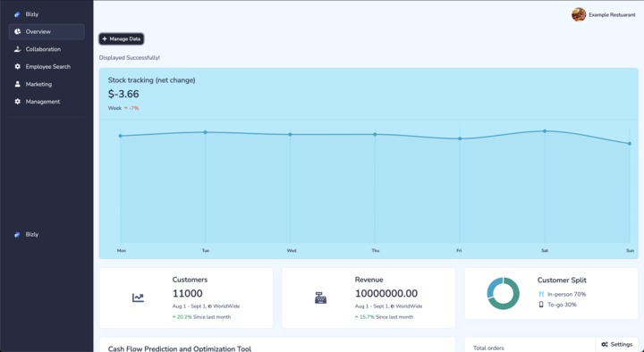Click the $-3.66 stock value
Viewport: 644px width, 352px height.
[123, 94]
